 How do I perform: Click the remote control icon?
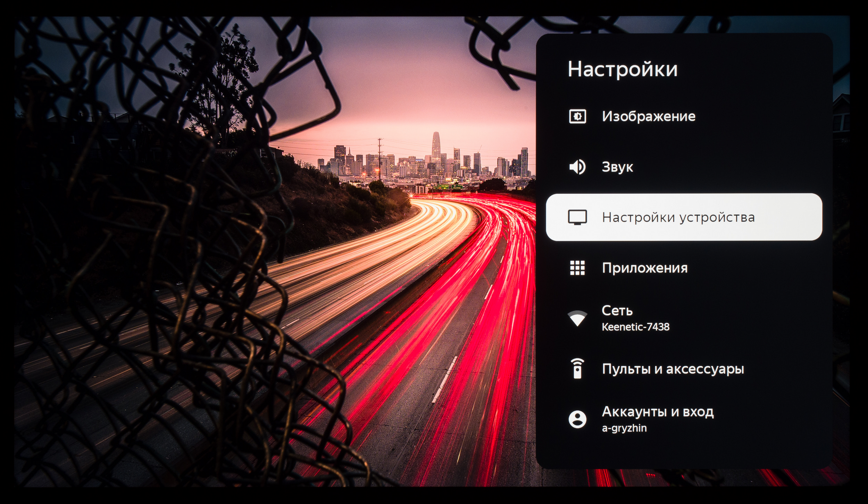pyautogui.click(x=577, y=369)
